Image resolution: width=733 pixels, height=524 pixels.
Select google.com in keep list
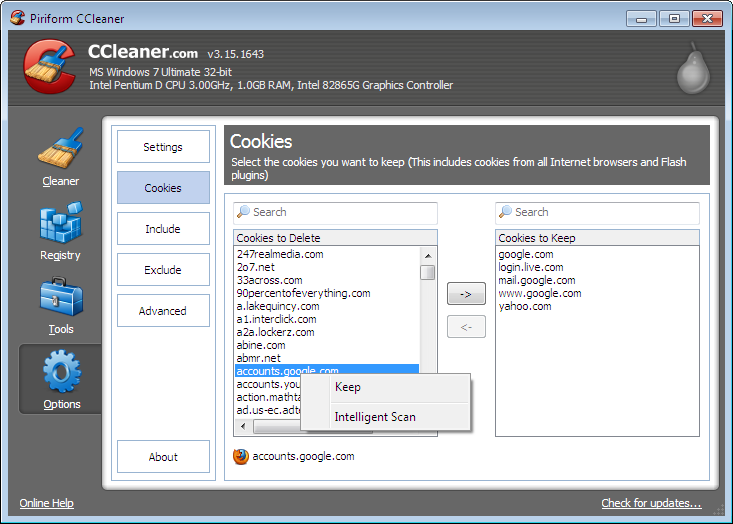tap(526, 254)
